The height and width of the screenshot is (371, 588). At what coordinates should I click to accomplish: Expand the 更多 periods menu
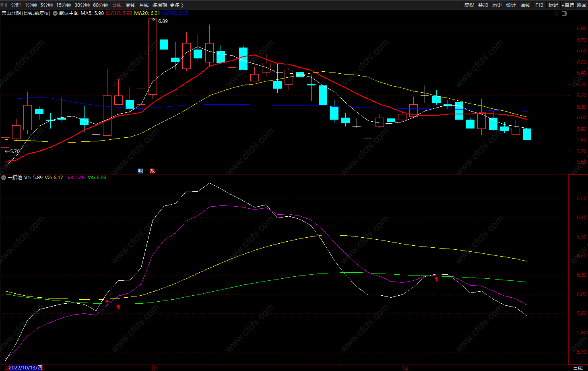(x=177, y=5)
